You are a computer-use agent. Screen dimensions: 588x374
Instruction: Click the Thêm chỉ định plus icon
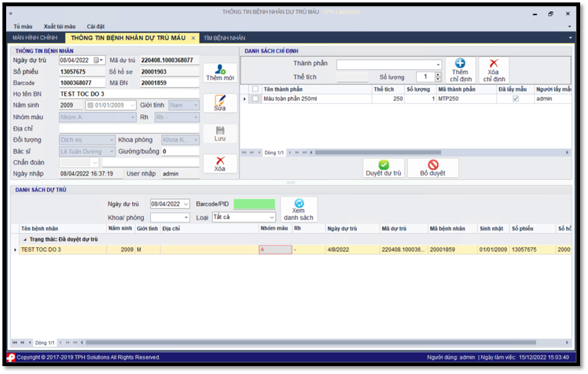(x=460, y=63)
